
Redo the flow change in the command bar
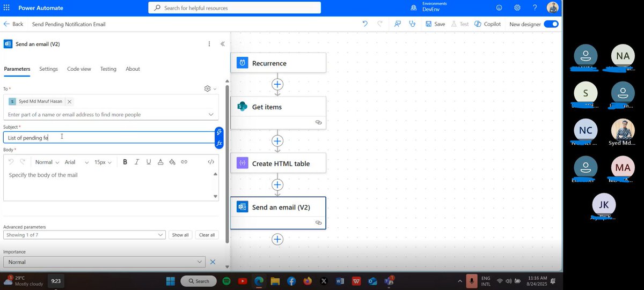pos(380,24)
